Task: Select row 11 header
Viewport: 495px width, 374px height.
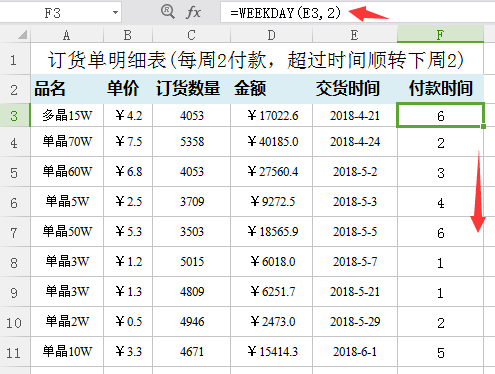Action: tap(15, 352)
